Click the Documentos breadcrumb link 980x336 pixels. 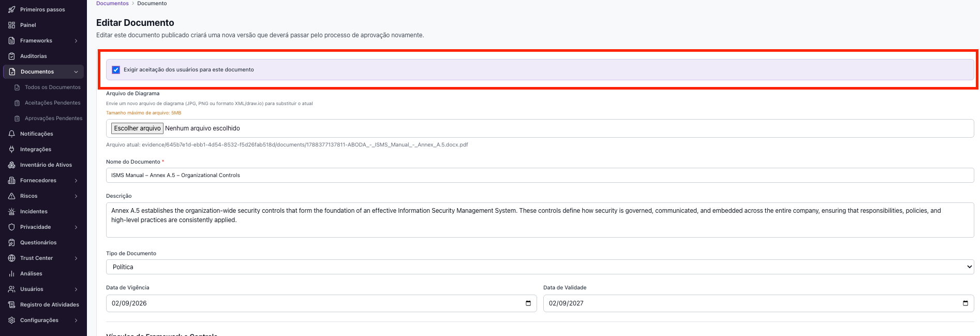click(112, 3)
